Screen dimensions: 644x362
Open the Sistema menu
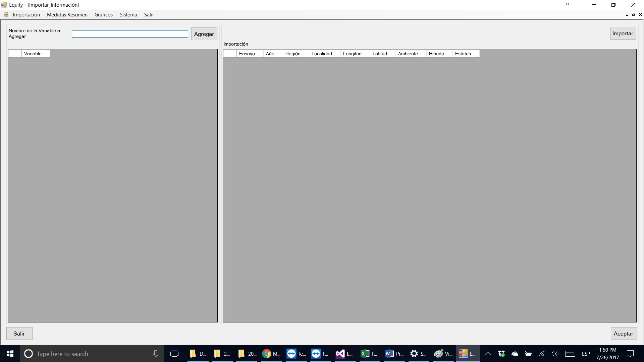[x=128, y=15]
